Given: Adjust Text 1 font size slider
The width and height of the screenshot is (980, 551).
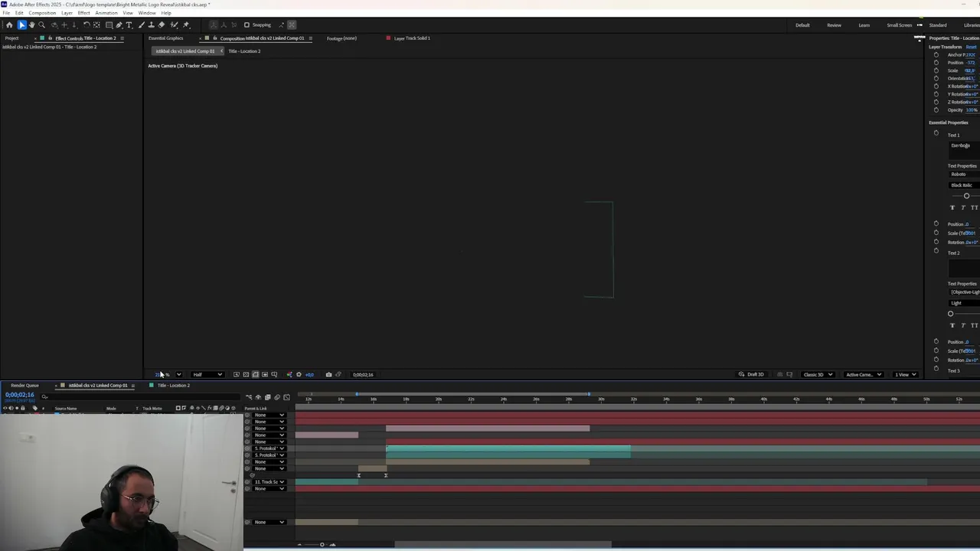Looking at the screenshot, I should [x=966, y=196].
